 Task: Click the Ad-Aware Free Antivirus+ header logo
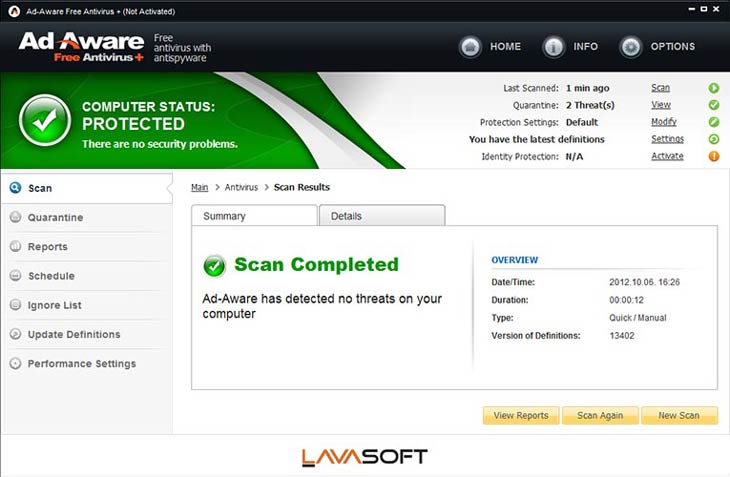click(81, 47)
